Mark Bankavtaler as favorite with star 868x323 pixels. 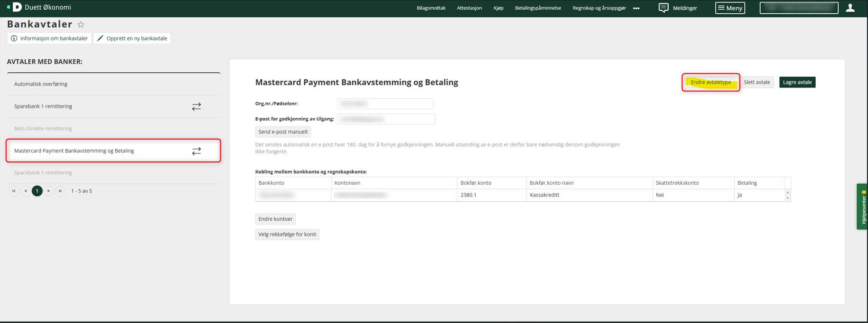pyautogui.click(x=81, y=24)
